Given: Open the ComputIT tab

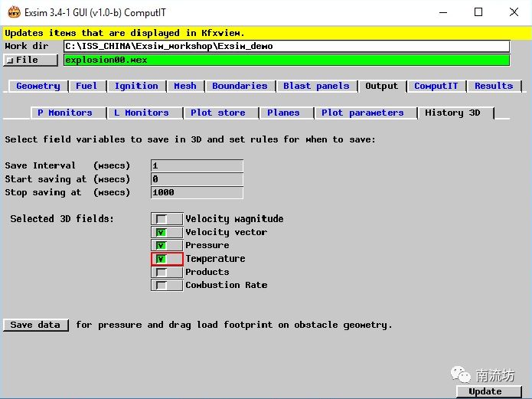Looking at the screenshot, I should tap(436, 86).
